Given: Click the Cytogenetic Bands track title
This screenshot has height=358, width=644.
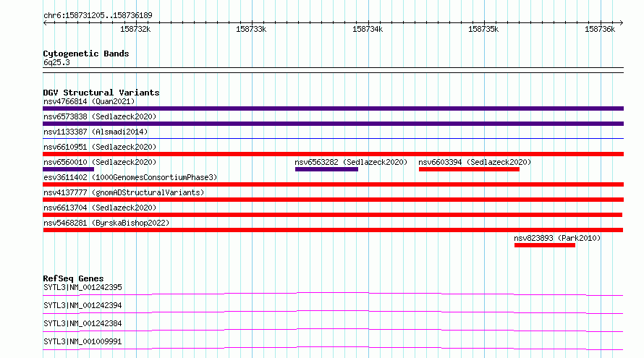Looking at the screenshot, I should pyautogui.click(x=86, y=54).
